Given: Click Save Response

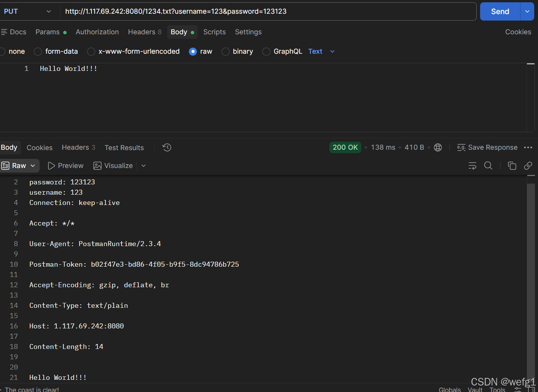Looking at the screenshot, I should [x=487, y=147].
